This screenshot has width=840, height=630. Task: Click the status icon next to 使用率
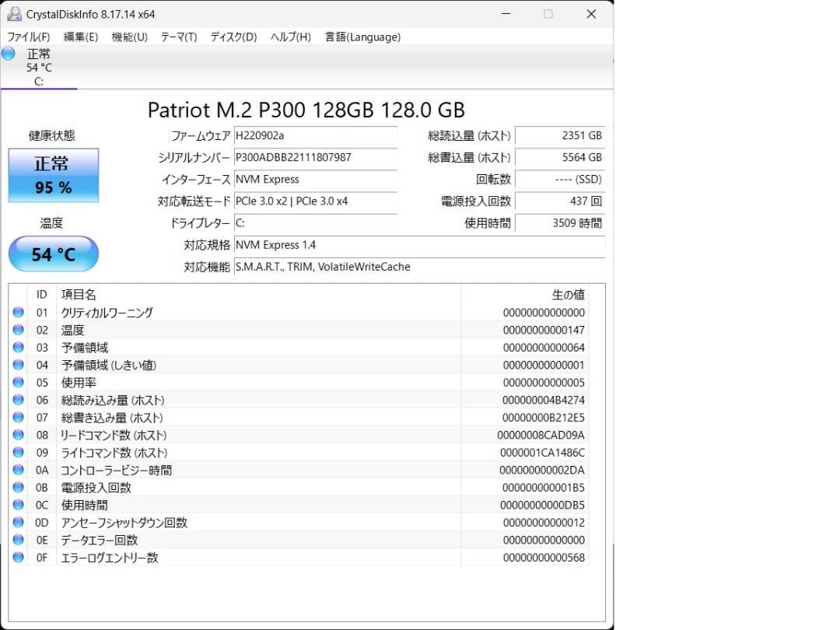pyautogui.click(x=18, y=382)
